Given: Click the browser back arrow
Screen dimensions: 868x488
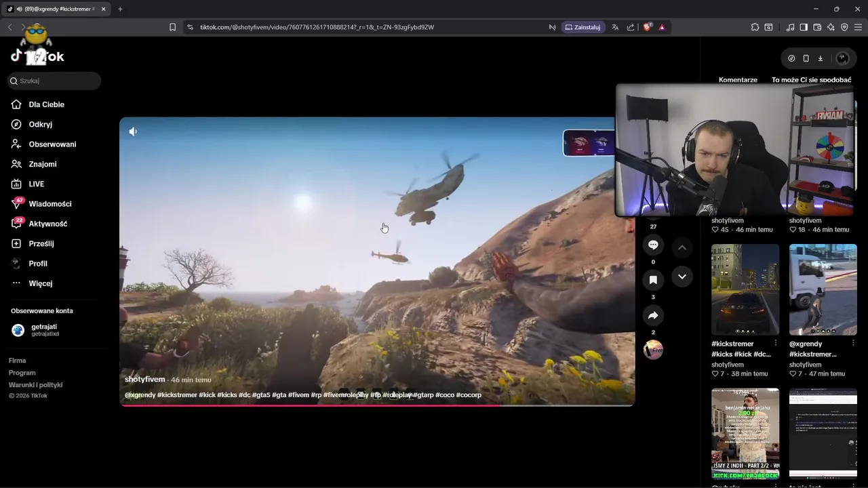Looking at the screenshot, I should (x=9, y=27).
